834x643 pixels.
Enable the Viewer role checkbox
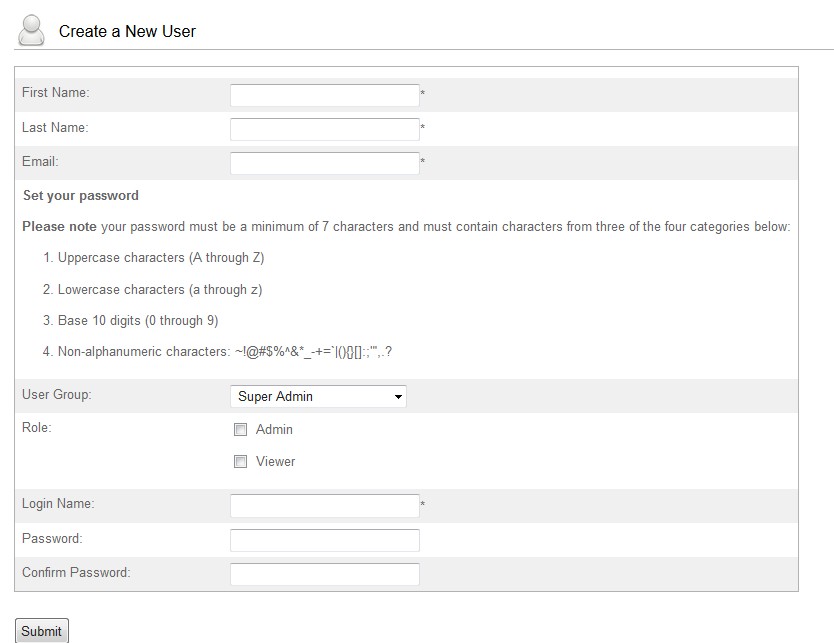(x=240, y=461)
